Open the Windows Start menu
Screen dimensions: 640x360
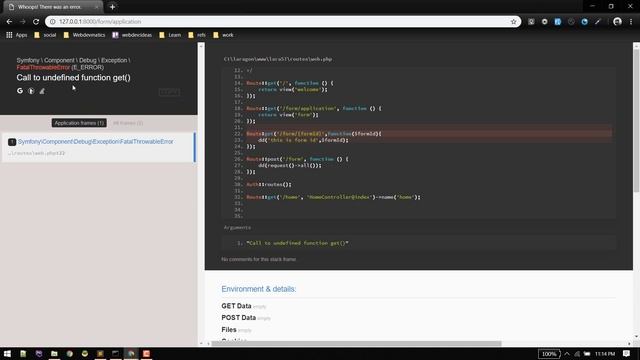coord(7,353)
